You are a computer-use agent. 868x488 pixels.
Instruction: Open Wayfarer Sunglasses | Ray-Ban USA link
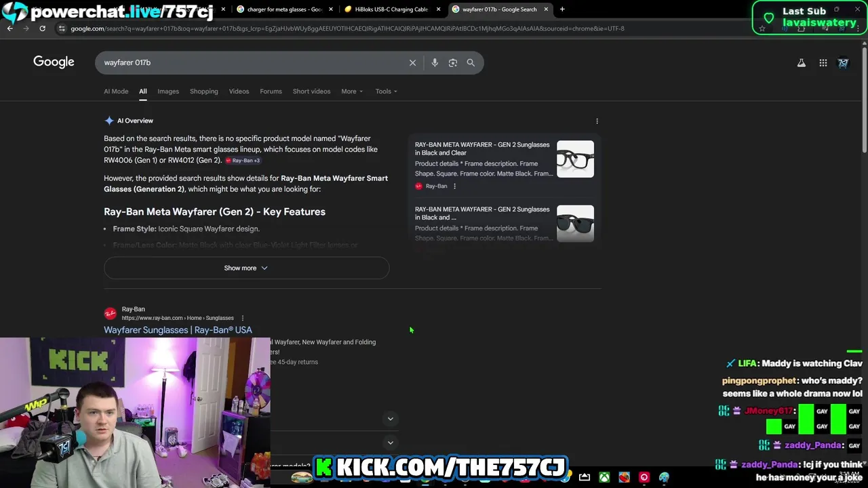tap(178, 330)
